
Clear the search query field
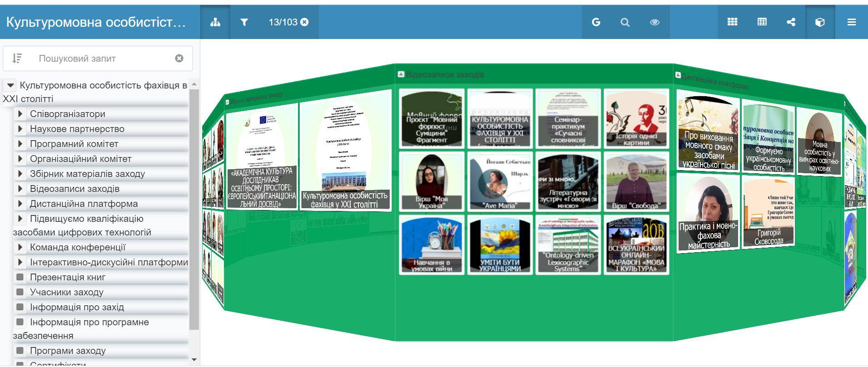click(179, 59)
